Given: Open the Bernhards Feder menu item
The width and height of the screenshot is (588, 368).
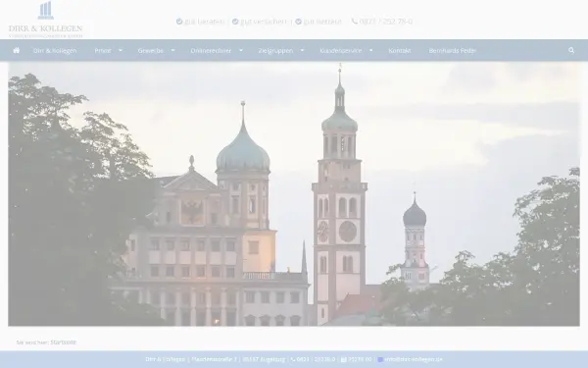Looking at the screenshot, I should 453,50.
